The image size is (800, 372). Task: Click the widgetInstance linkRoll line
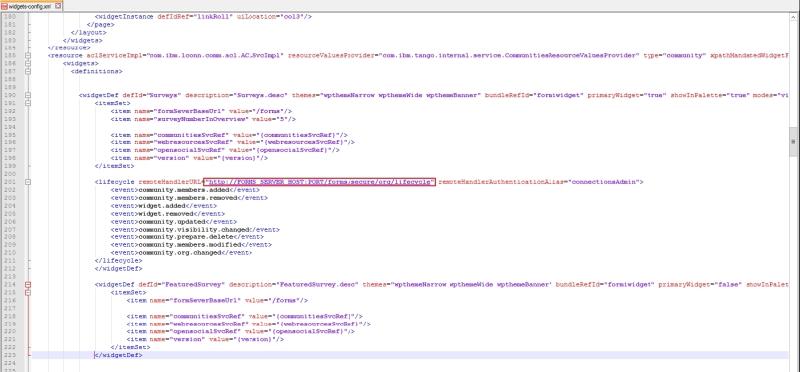(203, 16)
